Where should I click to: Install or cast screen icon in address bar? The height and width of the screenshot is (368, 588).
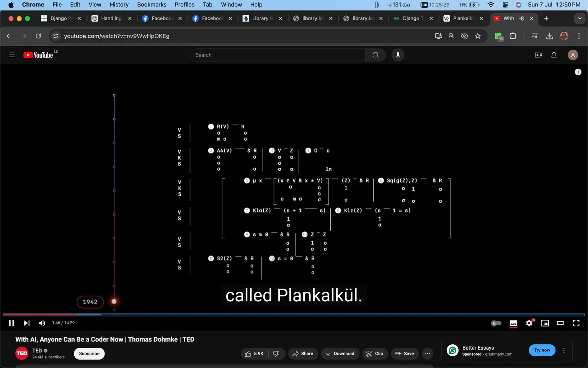click(x=438, y=36)
